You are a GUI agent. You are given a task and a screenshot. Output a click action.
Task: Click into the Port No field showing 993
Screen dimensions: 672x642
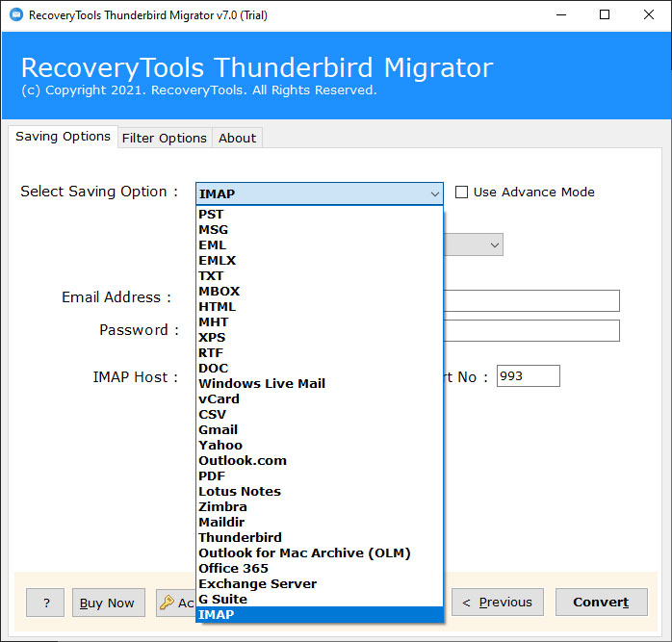[x=528, y=375]
